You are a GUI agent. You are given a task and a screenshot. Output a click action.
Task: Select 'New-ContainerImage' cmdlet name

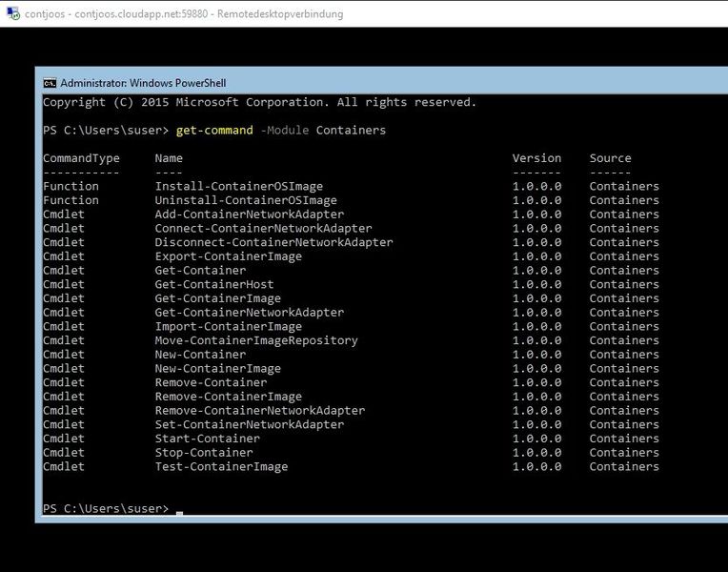coord(218,369)
